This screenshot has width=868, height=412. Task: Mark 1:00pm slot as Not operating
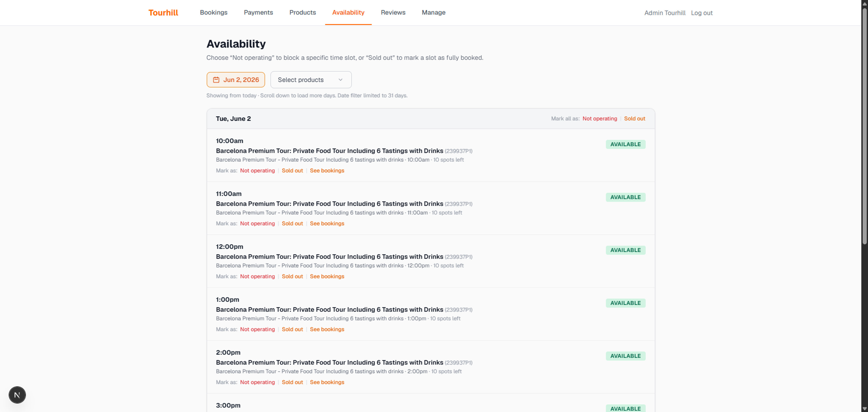tap(257, 329)
